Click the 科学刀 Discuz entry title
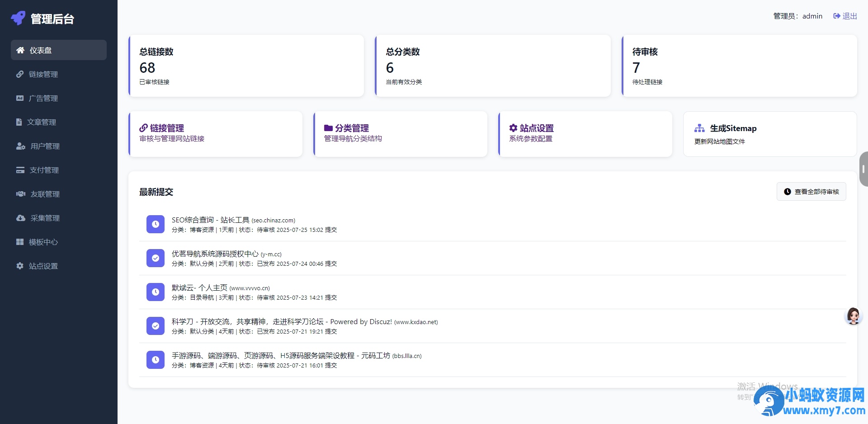The height and width of the screenshot is (424, 868). click(x=282, y=321)
